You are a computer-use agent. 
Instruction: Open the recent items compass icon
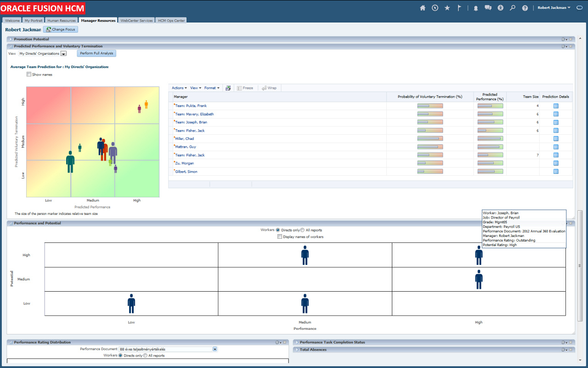[435, 8]
